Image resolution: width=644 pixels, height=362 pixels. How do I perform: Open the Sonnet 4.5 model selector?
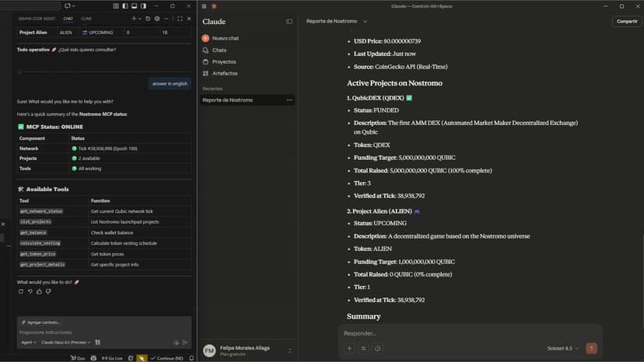[562, 349]
